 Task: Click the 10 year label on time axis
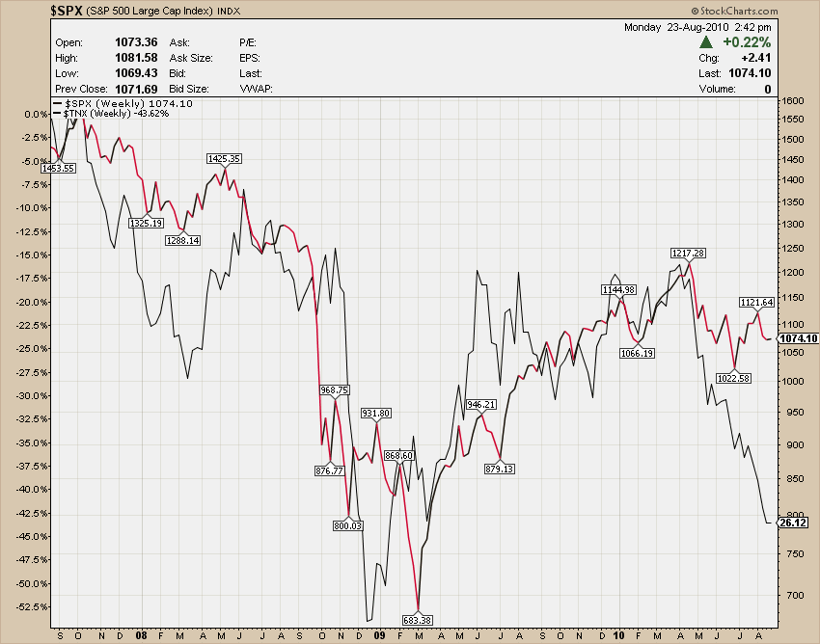(x=617, y=636)
